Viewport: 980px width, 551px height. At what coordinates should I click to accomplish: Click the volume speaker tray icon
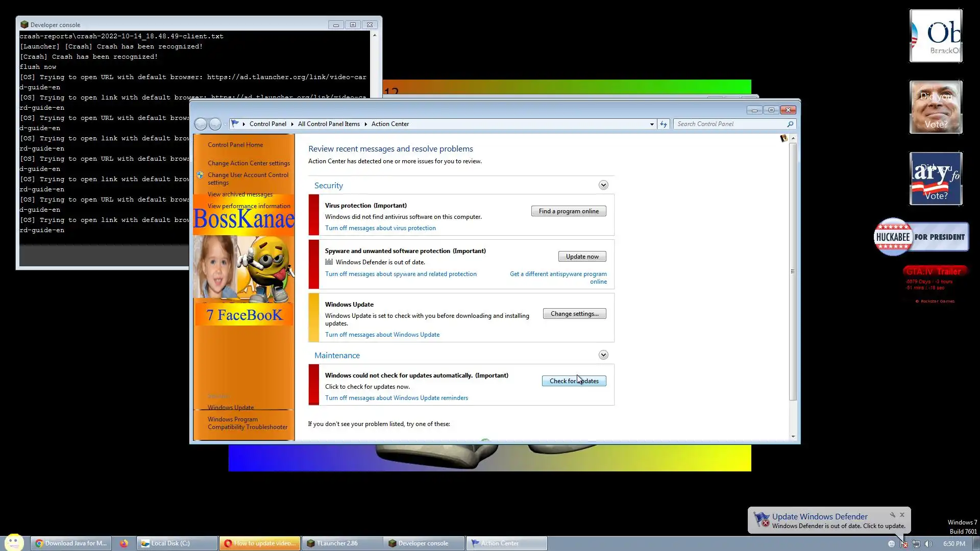click(x=928, y=544)
